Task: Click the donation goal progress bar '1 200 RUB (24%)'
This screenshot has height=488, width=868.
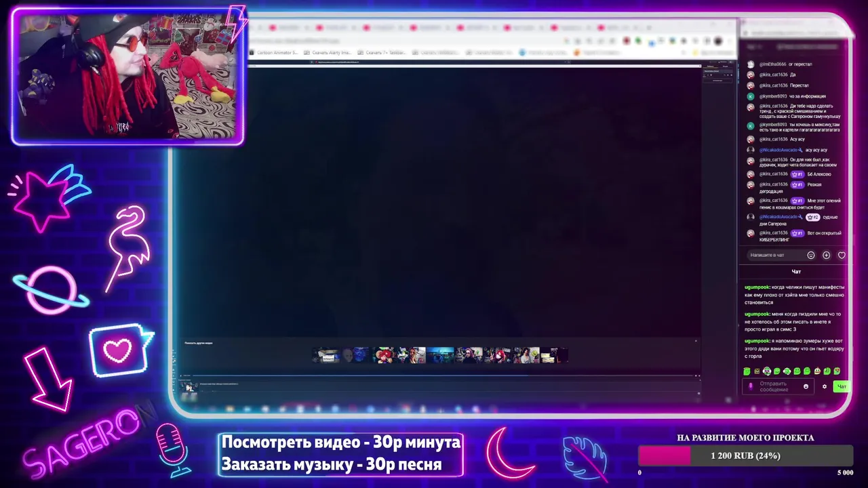Action: pos(745,455)
